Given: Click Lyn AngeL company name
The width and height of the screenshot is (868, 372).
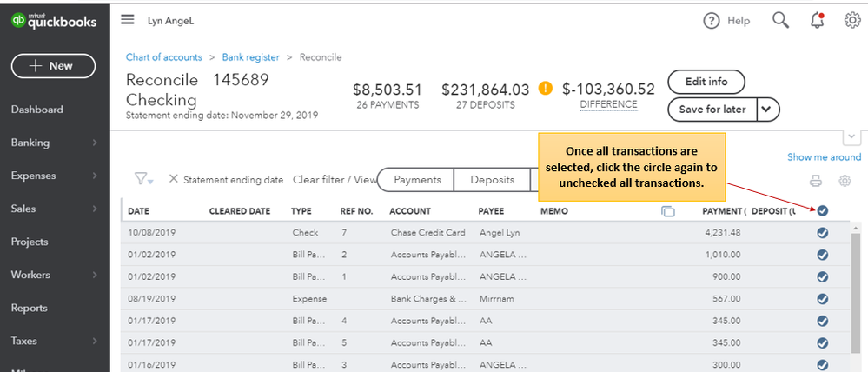Looking at the screenshot, I should pyautogui.click(x=170, y=21).
